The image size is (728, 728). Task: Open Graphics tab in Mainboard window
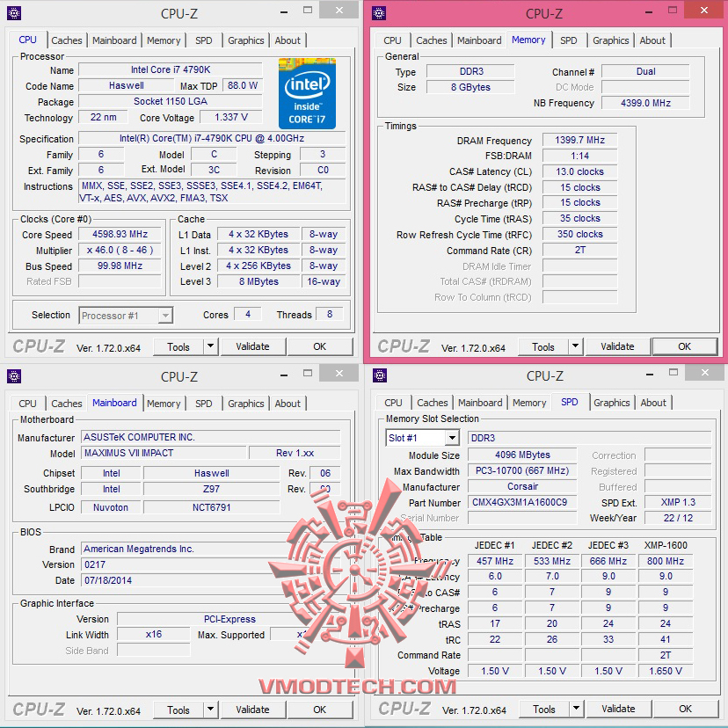(245, 404)
